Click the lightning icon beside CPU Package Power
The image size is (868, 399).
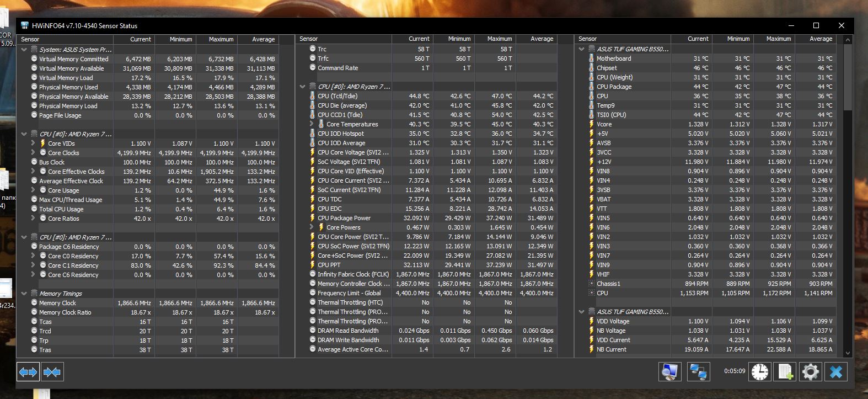point(313,218)
